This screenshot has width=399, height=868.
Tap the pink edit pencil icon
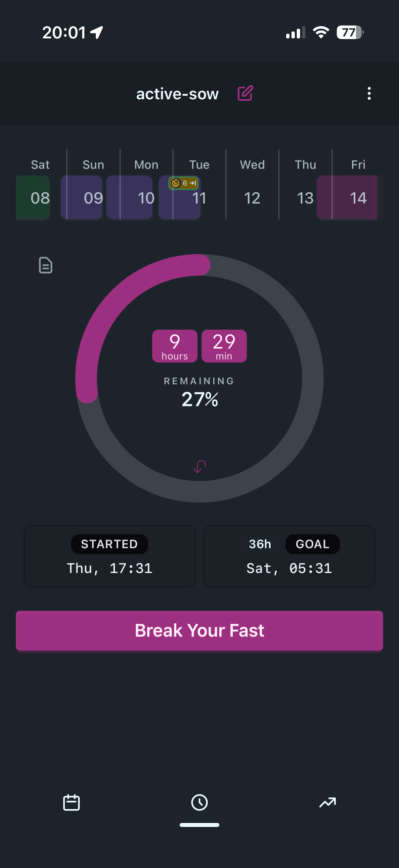245,93
